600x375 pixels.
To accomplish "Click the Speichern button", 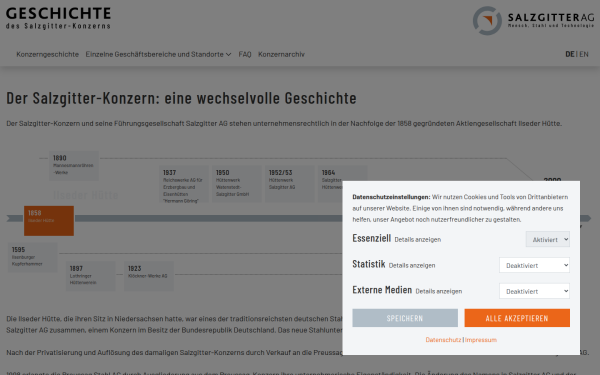I will tap(405, 318).
